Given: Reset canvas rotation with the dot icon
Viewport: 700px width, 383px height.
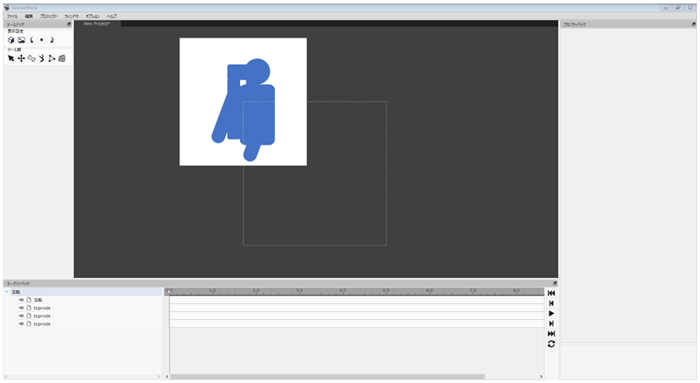Looking at the screenshot, I should 42,40.
